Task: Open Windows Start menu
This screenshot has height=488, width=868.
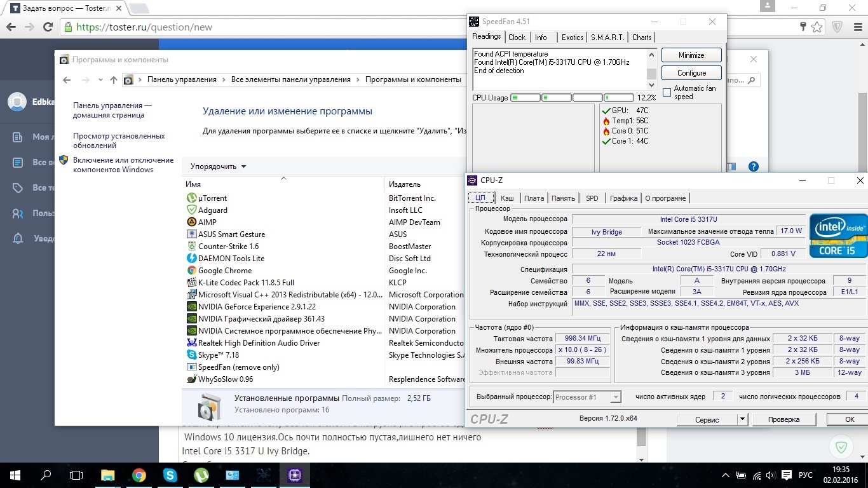Action: coord(15,475)
